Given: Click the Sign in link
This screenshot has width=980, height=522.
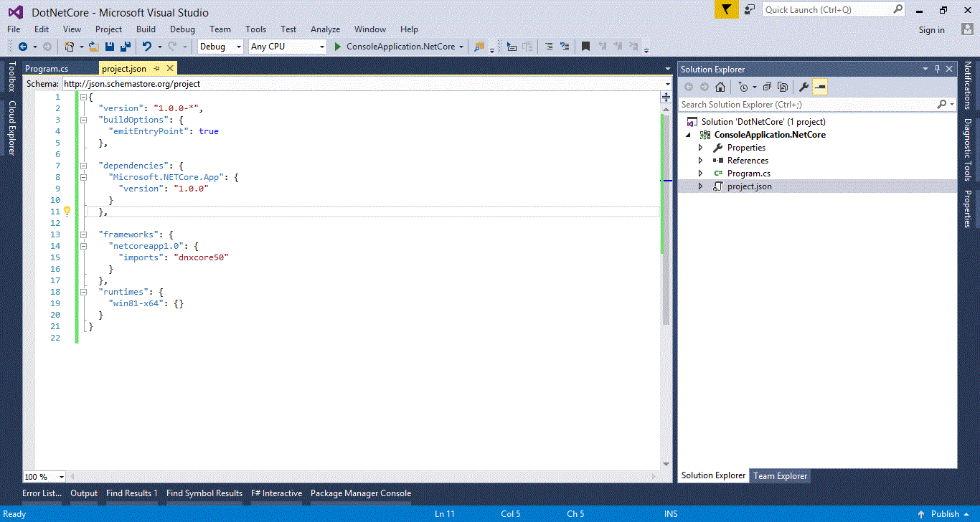Looking at the screenshot, I should [931, 29].
